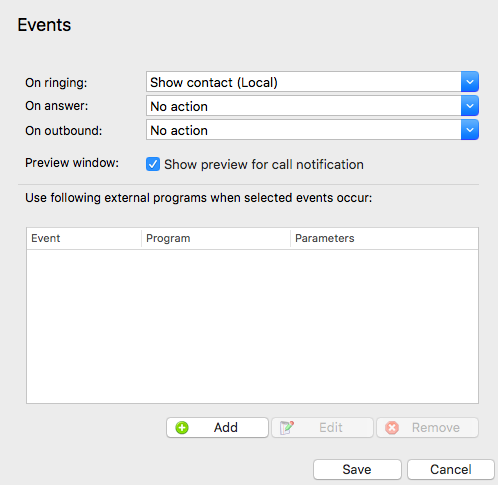Add a new external program
The width and height of the screenshot is (498, 485).
pos(217,428)
